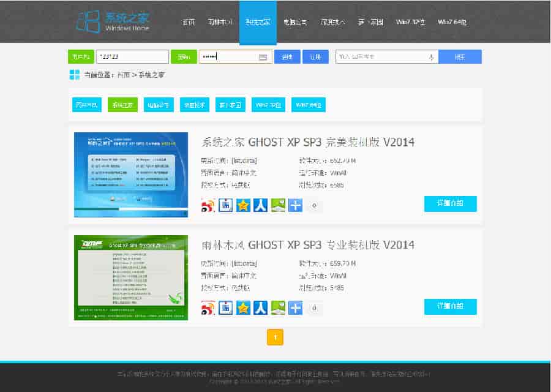Image resolution: width=551 pixels, height=392 pixels.
Task: Click the yellow star QZone icon in first listing
Action: point(243,206)
